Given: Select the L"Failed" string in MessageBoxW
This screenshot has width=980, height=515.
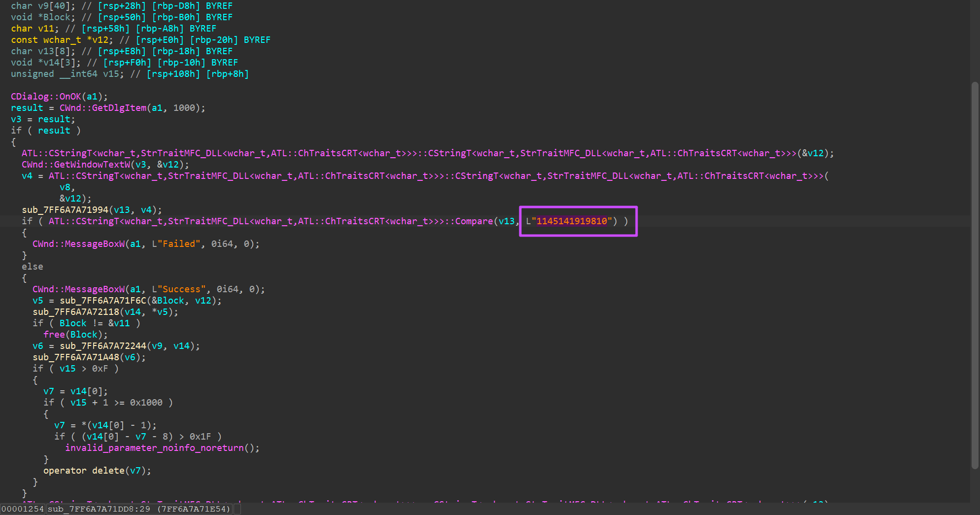Looking at the screenshot, I should 176,244.
